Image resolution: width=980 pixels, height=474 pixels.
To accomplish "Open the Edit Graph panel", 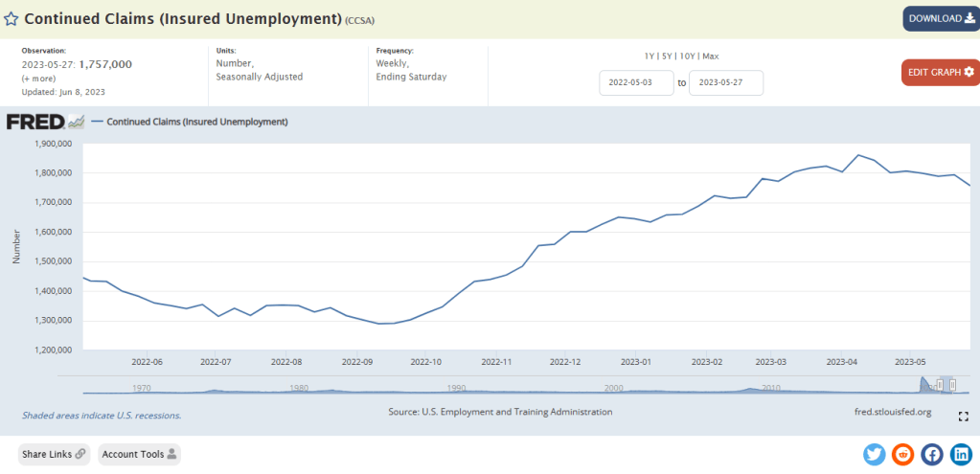I will tap(940, 72).
